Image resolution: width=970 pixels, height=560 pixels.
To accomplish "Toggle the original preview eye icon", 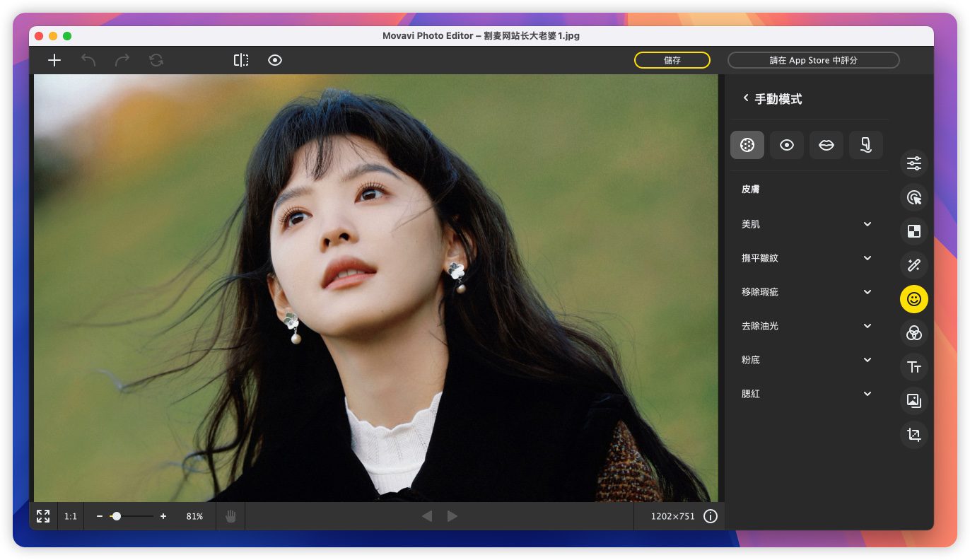I will pyautogui.click(x=275, y=60).
